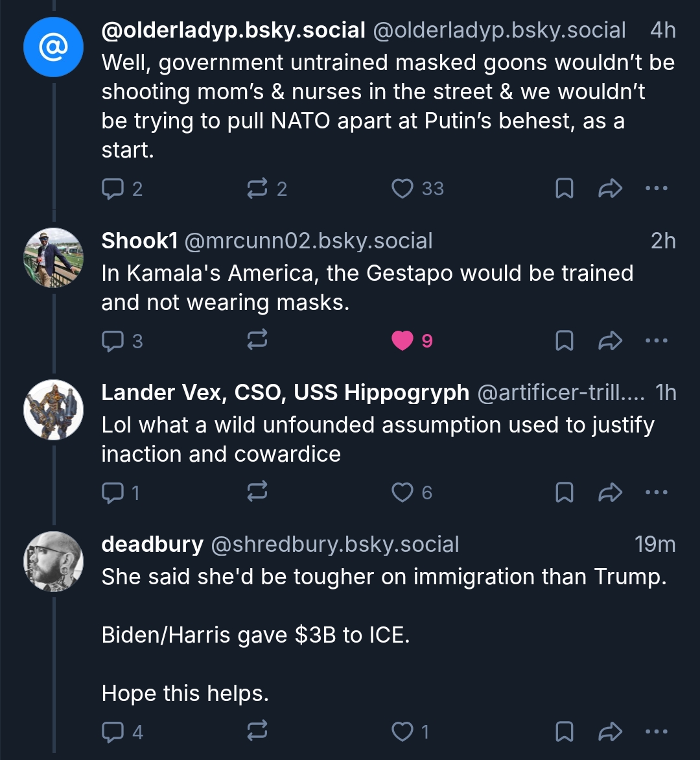Like olderladyp's post with 33 likes
The image size is (700, 760).
(x=402, y=189)
